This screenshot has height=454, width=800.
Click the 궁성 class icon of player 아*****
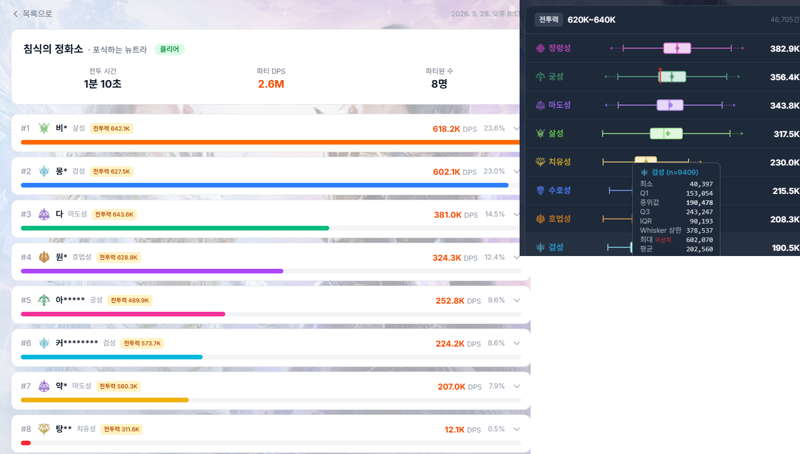44,300
